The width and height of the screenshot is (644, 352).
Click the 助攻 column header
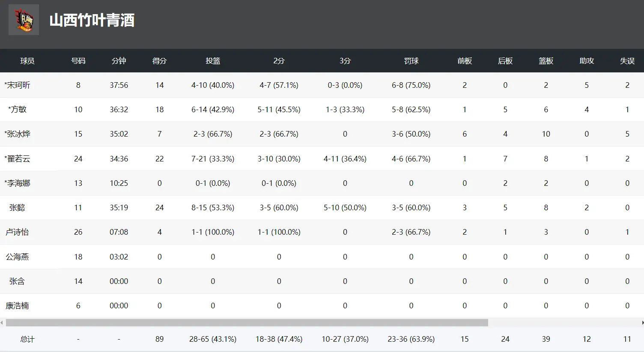point(587,61)
